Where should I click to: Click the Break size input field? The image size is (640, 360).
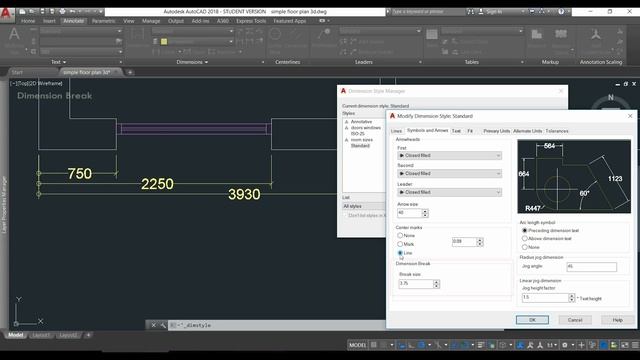pos(416,284)
